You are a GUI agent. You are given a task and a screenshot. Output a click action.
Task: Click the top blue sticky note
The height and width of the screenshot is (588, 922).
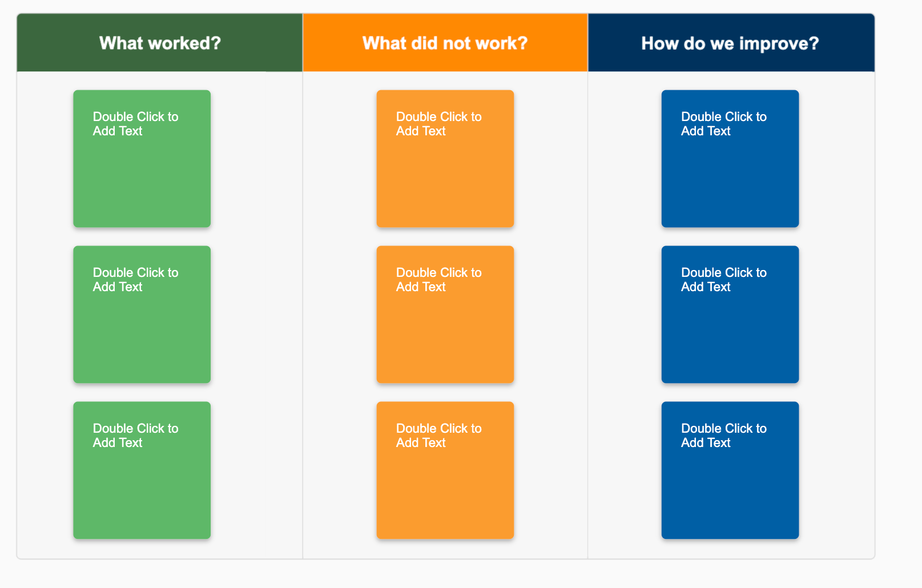pyautogui.click(x=730, y=159)
